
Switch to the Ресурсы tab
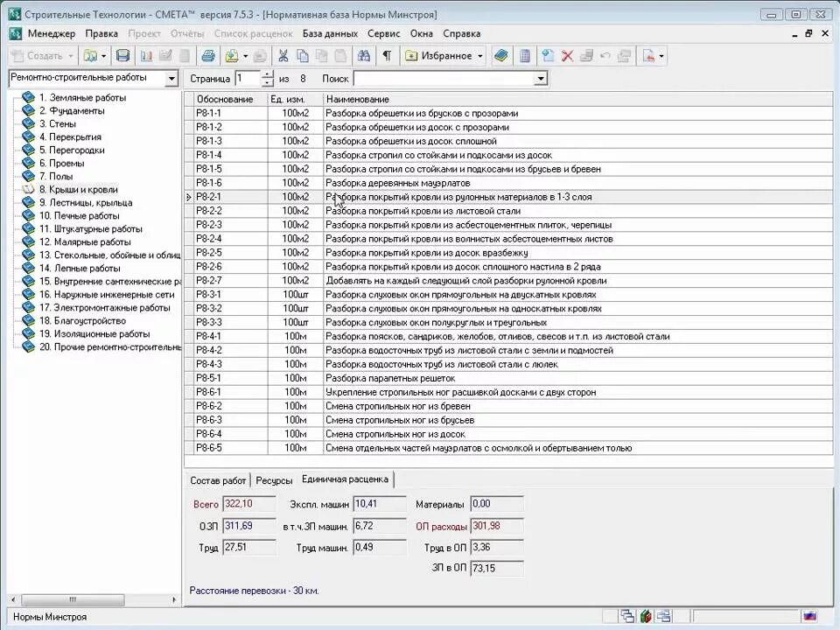click(x=274, y=480)
